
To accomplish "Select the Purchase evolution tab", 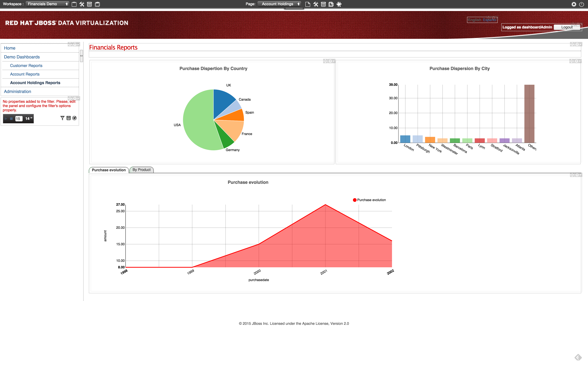I will (109, 170).
